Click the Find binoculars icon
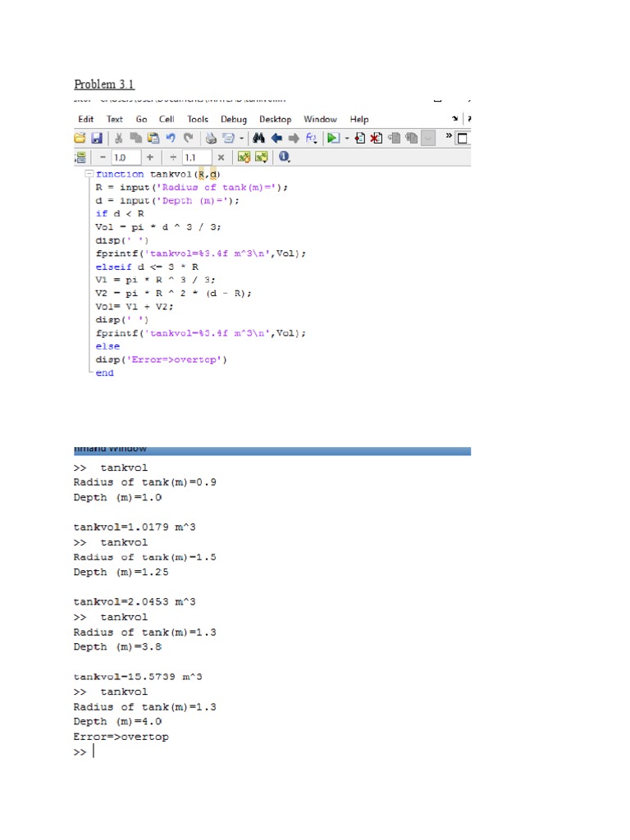Viewport: 630px width, 840px height. 258,139
